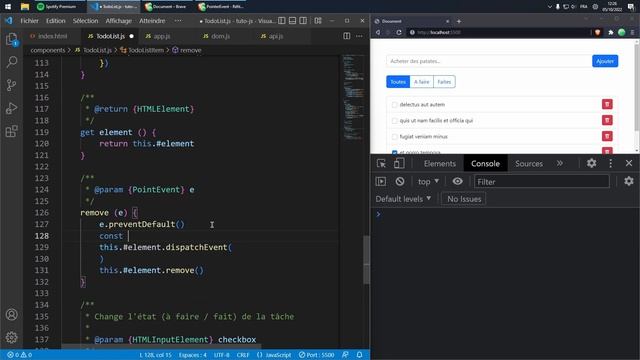The image size is (640, 360).
Task: Open the Edition menu
Action: (x=56, y=20)
